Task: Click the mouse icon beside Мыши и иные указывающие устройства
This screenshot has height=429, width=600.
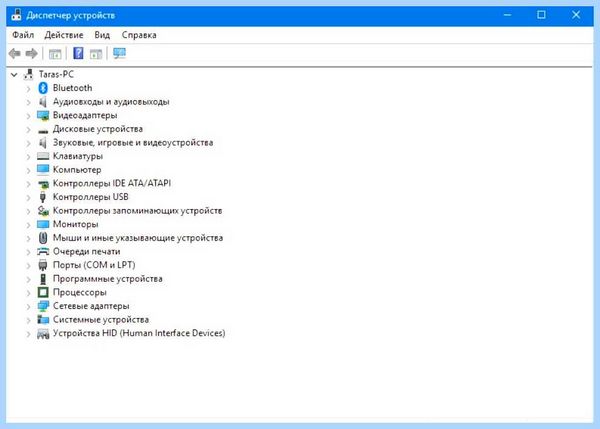Action: pos(43,238)
